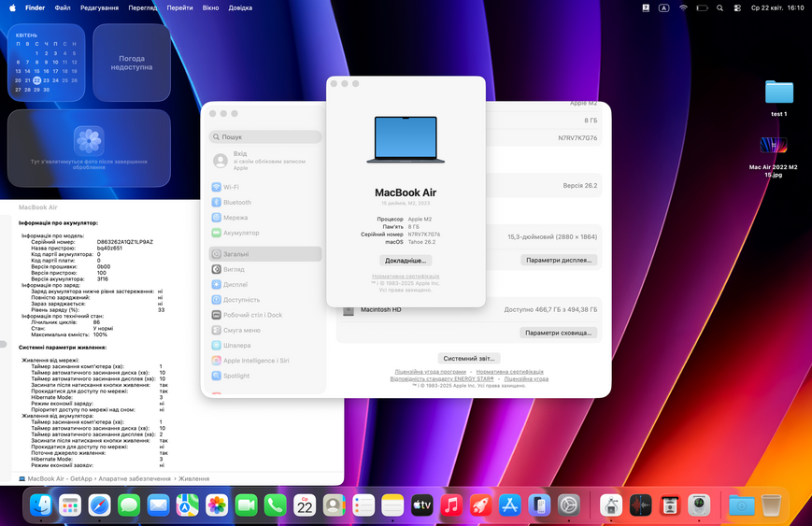Select Мережа in Settings sidebar

[265, 218]
